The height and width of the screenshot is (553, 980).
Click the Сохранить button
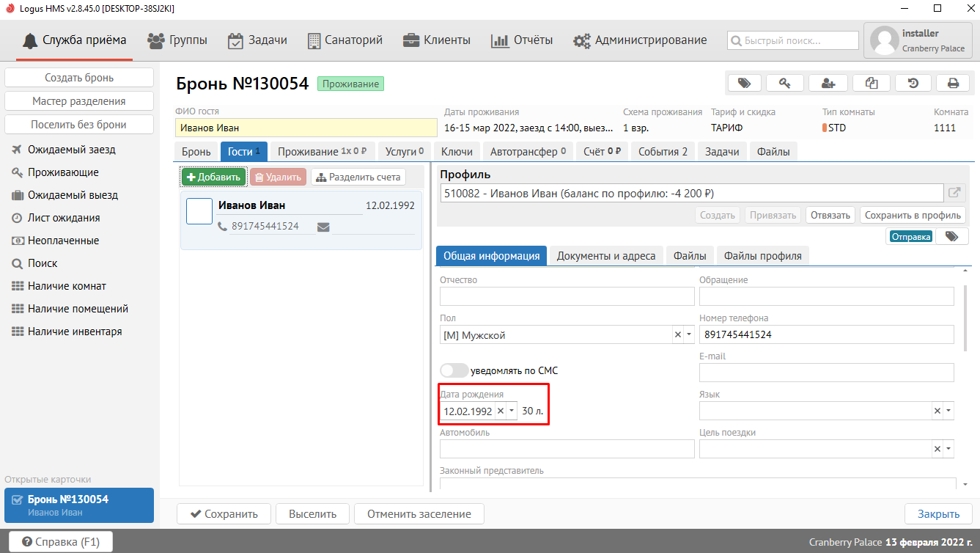[x=224, y=513]
